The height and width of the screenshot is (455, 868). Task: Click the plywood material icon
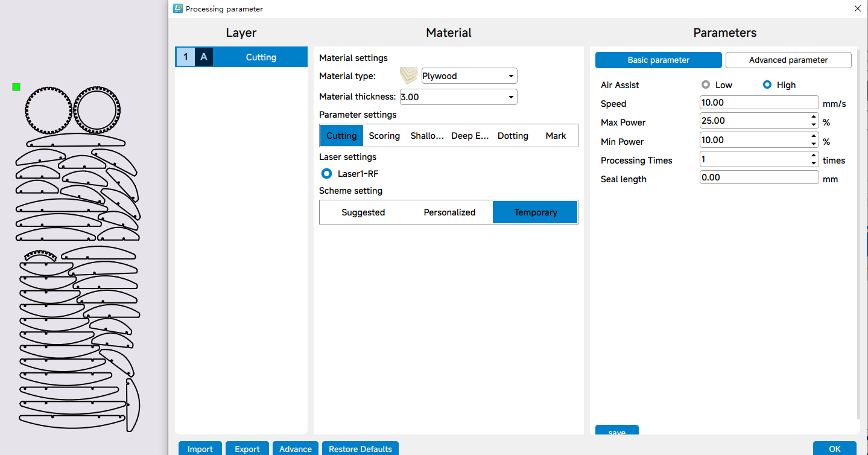(409, 75)
